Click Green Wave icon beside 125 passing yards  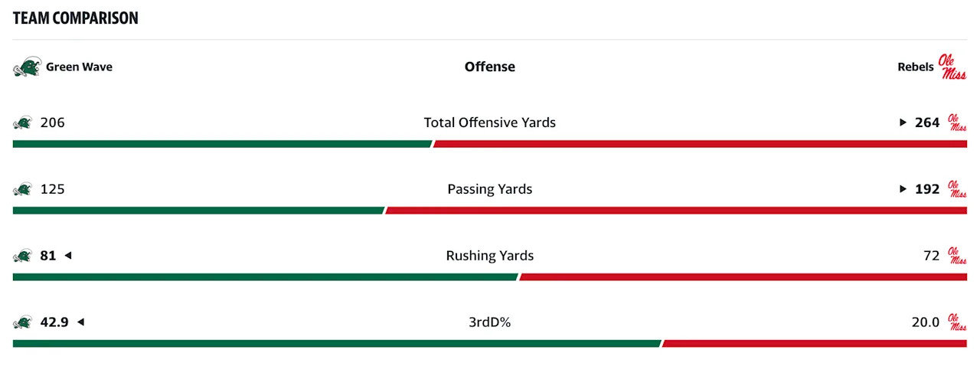[22, 189]
